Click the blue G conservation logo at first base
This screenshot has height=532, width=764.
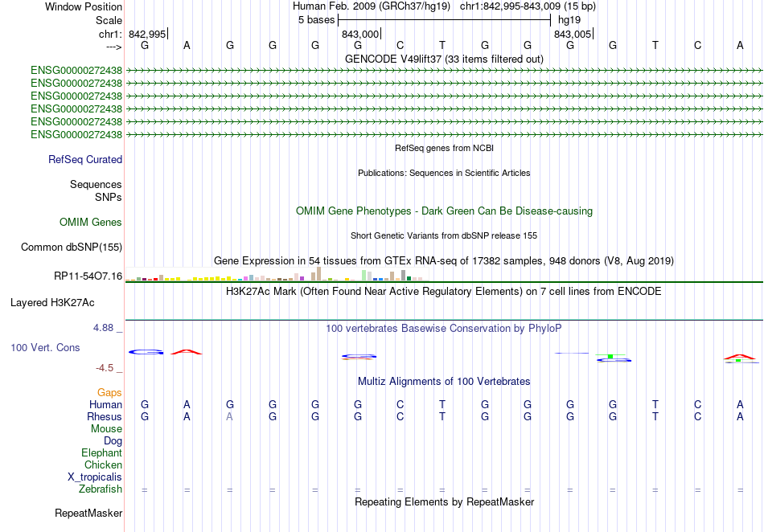(x=146, y=352)
